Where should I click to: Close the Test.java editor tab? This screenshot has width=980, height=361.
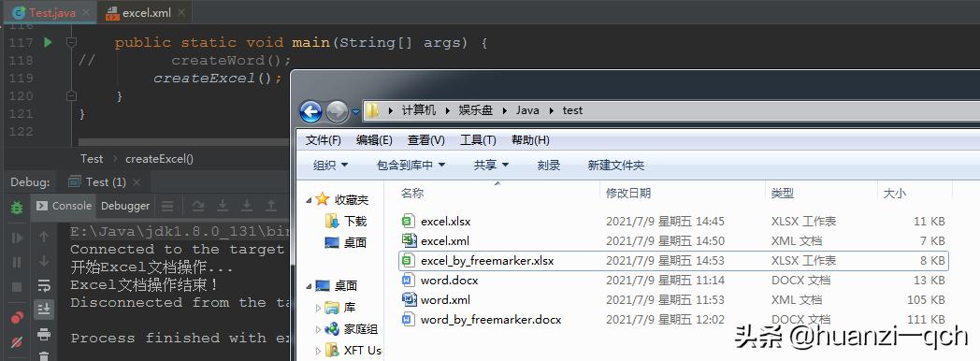86,12
